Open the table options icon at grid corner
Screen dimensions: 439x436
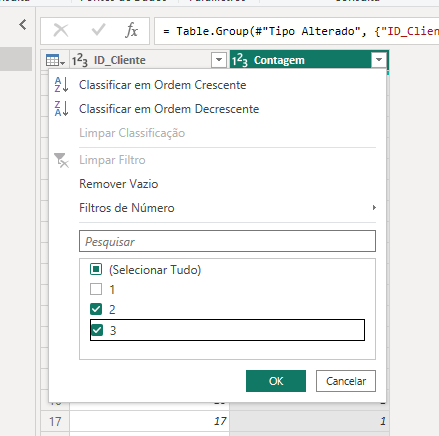click(x=55, y=60)
